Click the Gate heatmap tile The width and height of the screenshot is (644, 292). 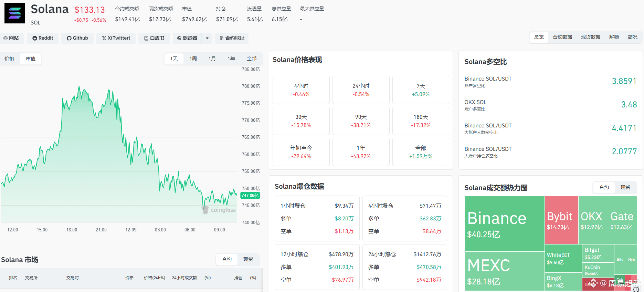622,220
